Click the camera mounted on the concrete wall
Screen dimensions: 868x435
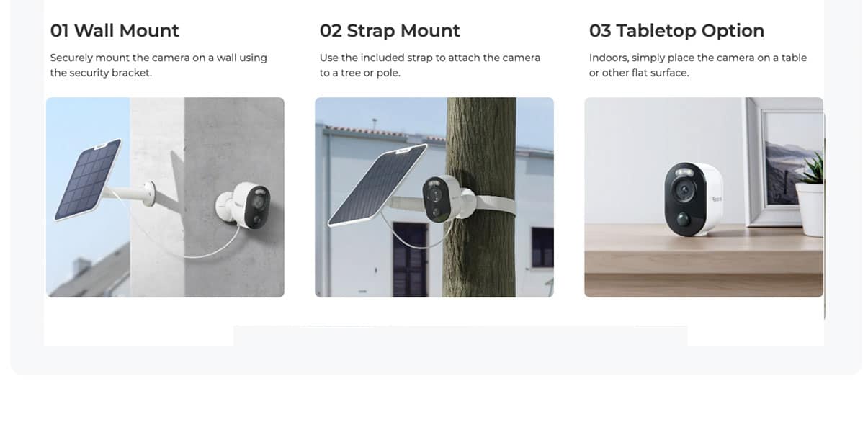[x=245, y=206]
